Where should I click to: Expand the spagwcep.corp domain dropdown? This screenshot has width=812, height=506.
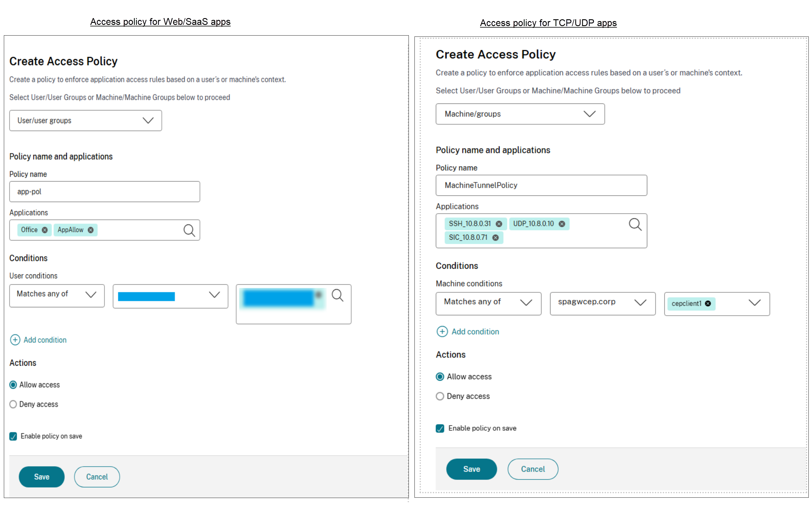click(602, 303)
